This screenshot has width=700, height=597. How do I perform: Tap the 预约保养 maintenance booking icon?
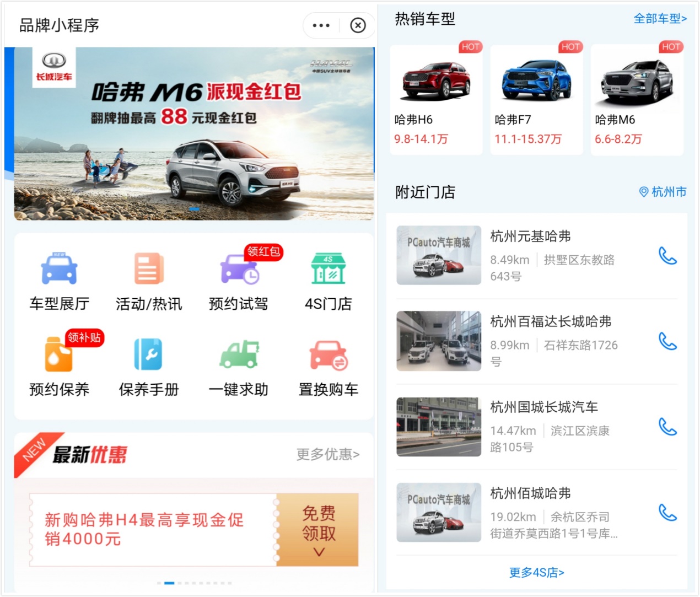[x=59, y=354]
